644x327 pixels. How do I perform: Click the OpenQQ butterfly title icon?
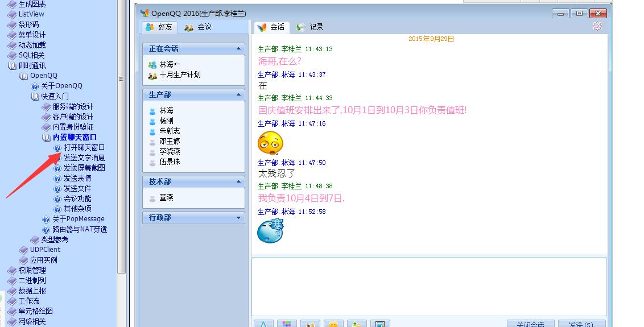(x=145, y=13)
